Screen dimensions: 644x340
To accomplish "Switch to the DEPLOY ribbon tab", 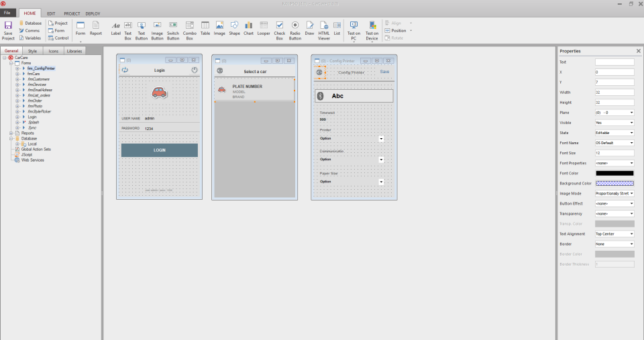I will (x=93, y=13).
